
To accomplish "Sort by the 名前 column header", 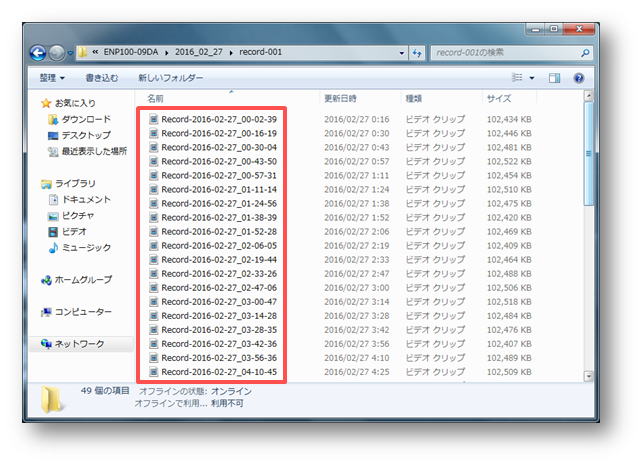I will pos(155,99).
